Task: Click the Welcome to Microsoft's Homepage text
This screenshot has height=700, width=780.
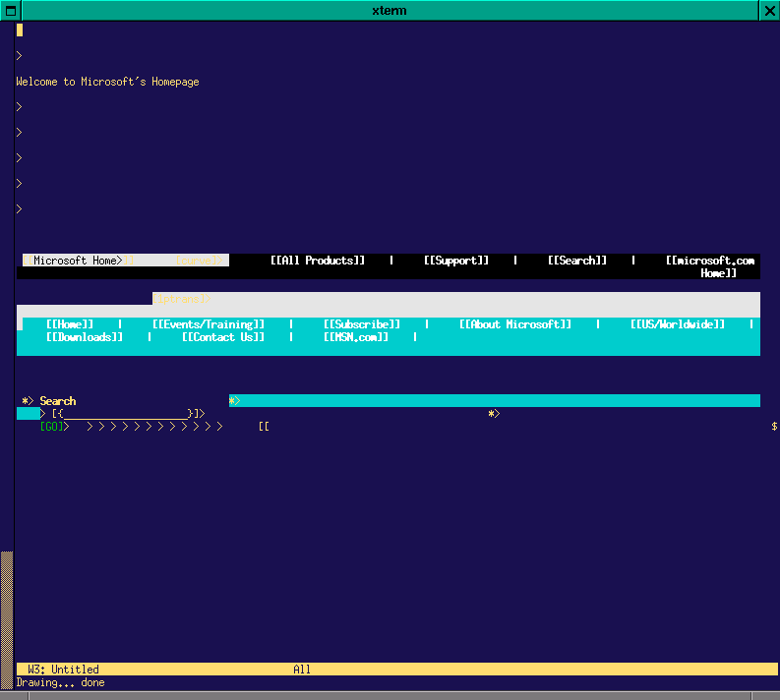Action: pos(107,82)
